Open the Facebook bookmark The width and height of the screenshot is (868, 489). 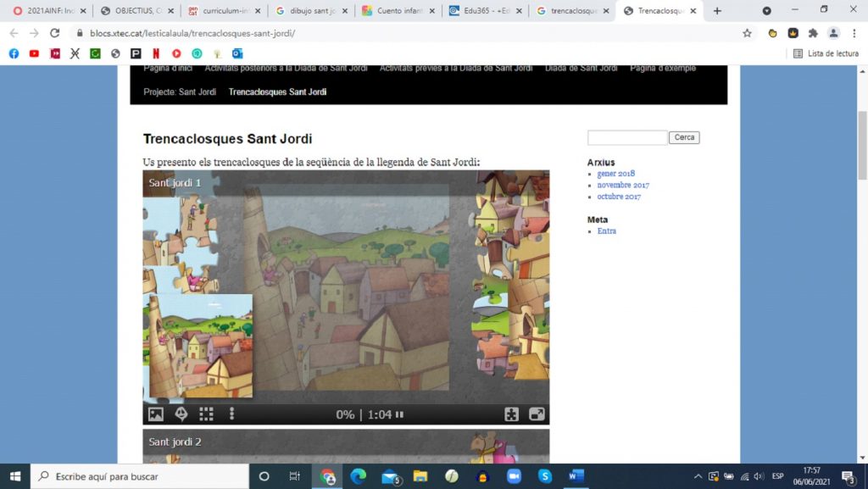tap(14, 53)
